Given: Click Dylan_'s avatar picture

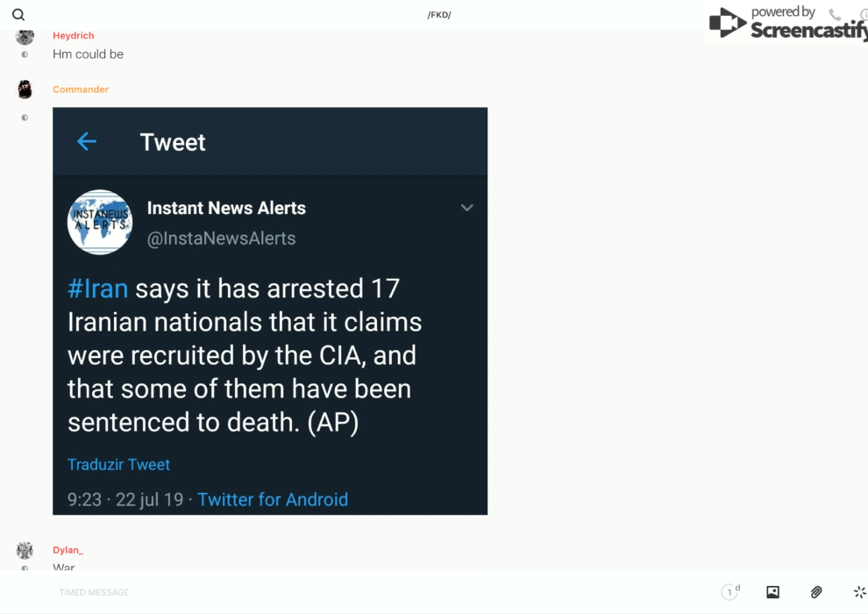Looking at the screenshot, I should [x=25, y=550].
